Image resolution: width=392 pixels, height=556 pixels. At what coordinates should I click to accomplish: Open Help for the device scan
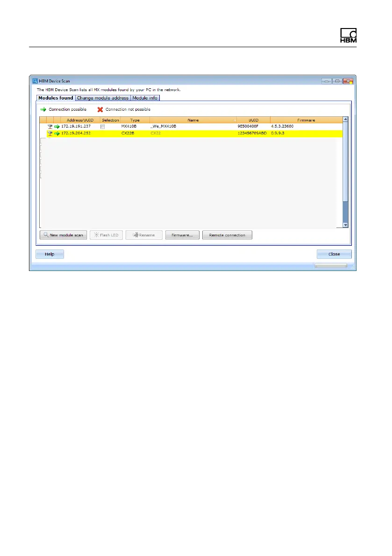coord(50,254)
